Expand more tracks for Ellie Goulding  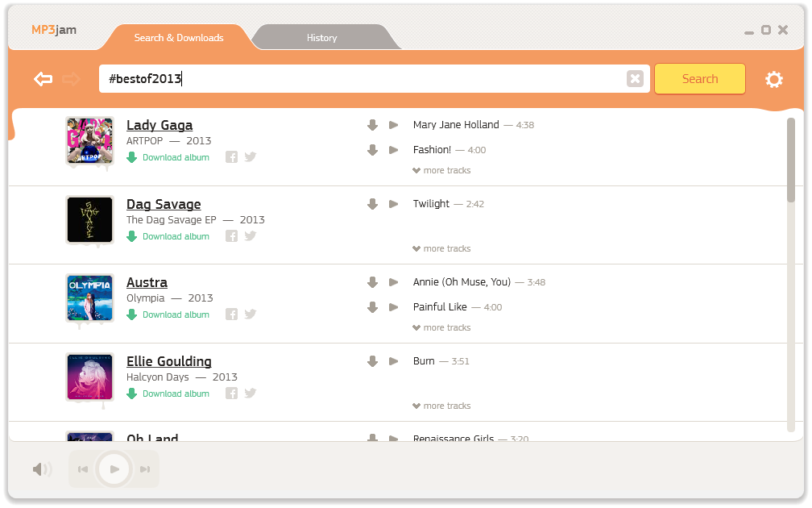pos(441,406)
